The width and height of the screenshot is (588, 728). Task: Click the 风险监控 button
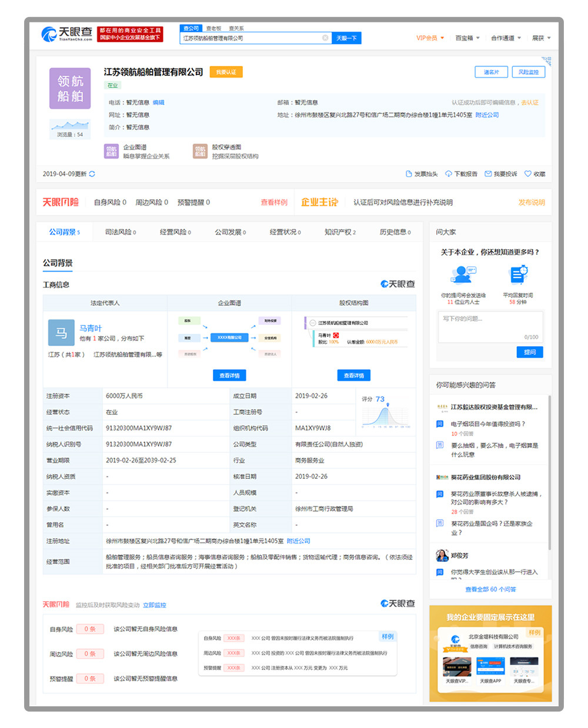click(529, 72)
